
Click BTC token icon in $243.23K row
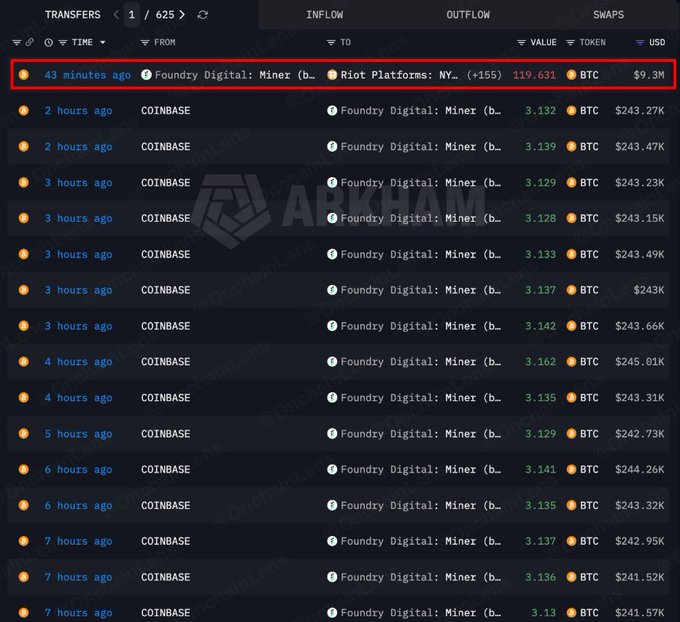(x=572, y=183)
